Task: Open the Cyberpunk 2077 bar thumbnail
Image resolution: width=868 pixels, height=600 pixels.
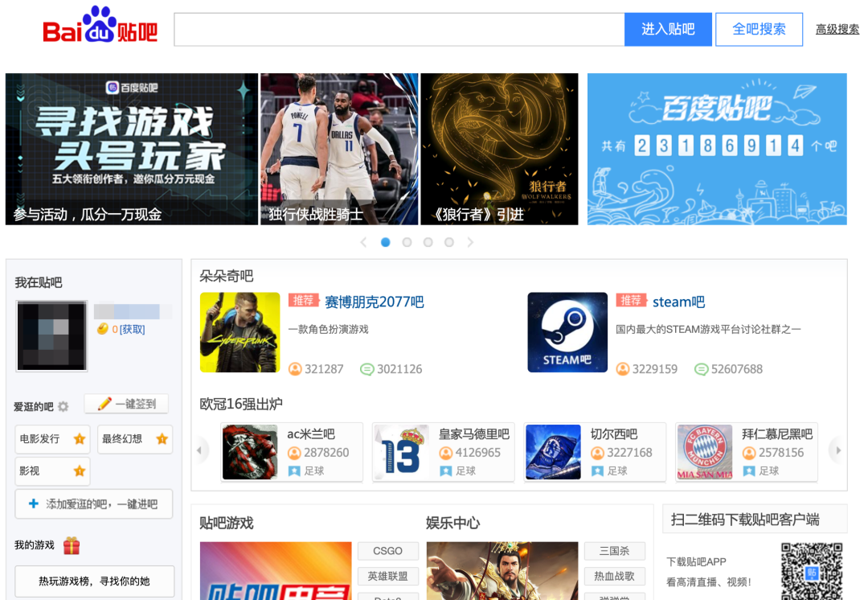Action: click(x=240, y=332)
